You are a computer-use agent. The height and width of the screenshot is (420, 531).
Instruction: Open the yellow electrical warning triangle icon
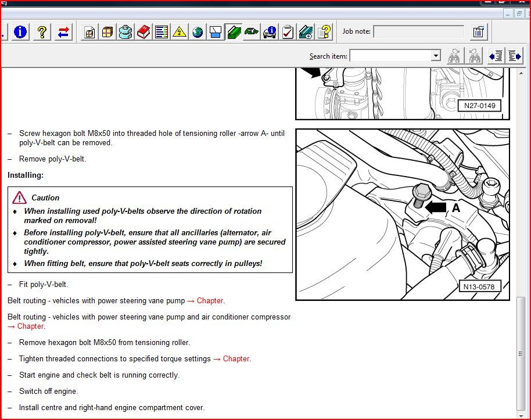tap(179, 32)
